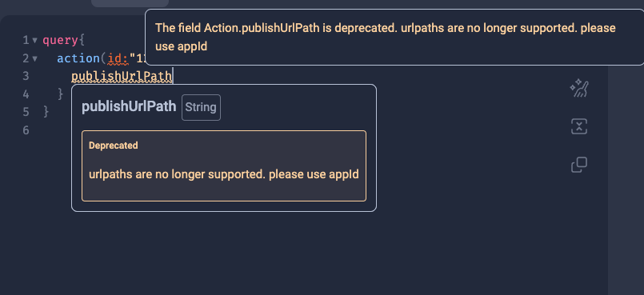This screenshot has width=644, height=295.
Task: Open the String type link in tooltip
Action: click(201, 107)
